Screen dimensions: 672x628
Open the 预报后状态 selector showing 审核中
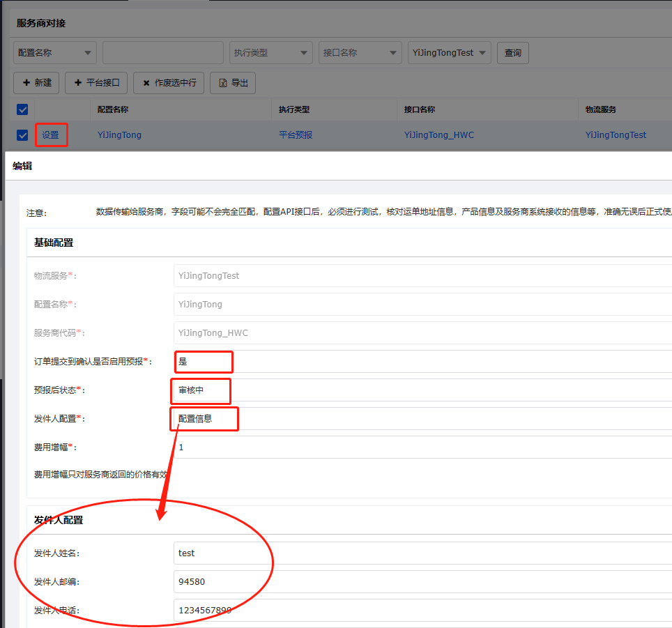pos(422,390)
